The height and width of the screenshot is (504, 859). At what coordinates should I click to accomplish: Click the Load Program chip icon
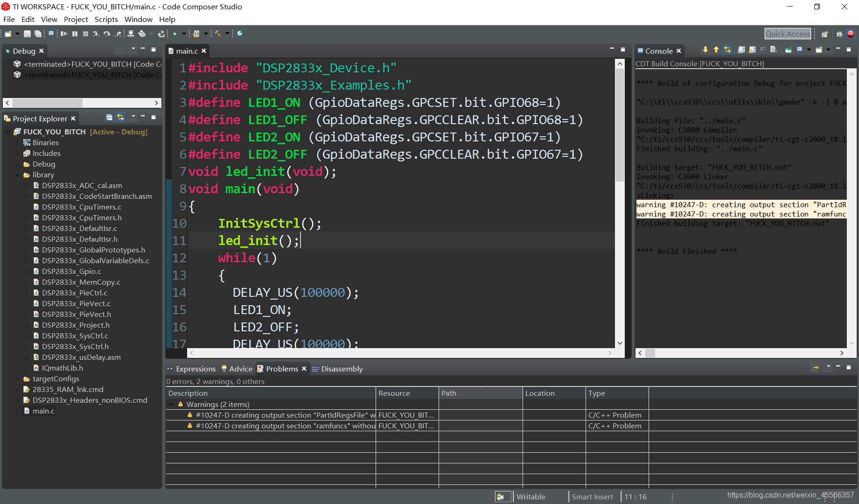[x=142, y=34]
